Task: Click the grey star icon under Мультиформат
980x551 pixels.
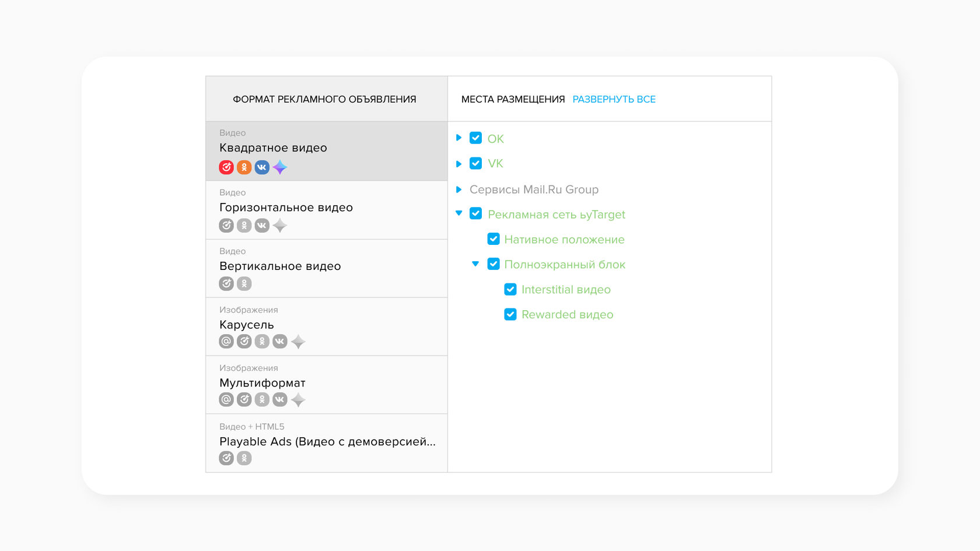Action: (x=298, y=400)
